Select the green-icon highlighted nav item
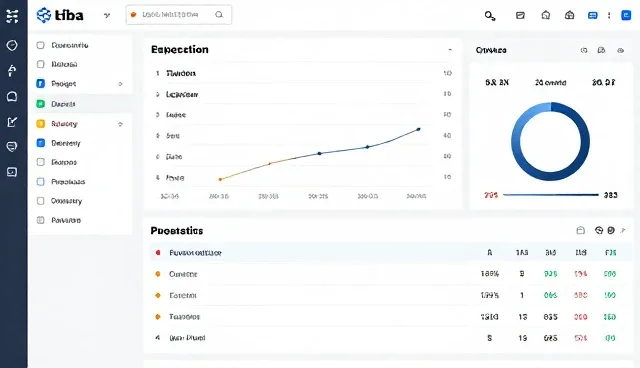640x368 pixels. (x=81, y=104)
